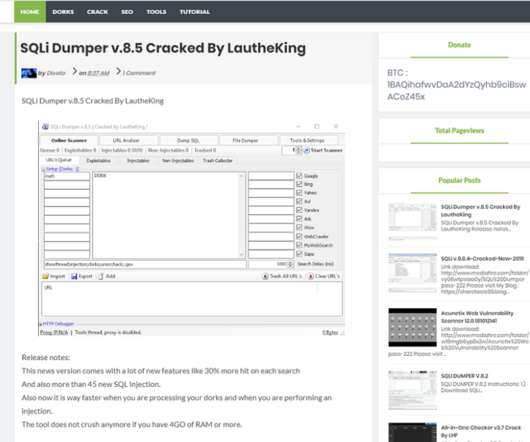Toggle the MyWebSearch checkbox
Screen dimensions: 530x442
pos(299,245)
